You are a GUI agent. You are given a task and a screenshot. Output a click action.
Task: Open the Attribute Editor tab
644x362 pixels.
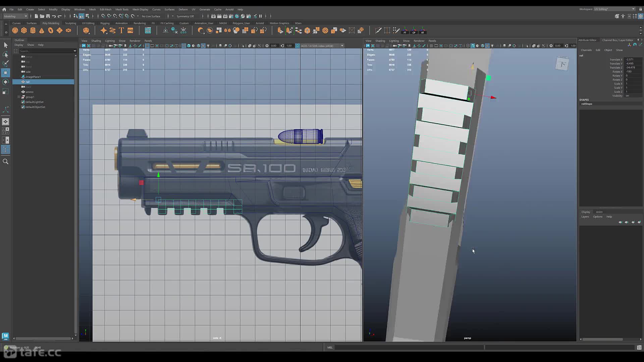pyautogui.click(x=587, y=40)
